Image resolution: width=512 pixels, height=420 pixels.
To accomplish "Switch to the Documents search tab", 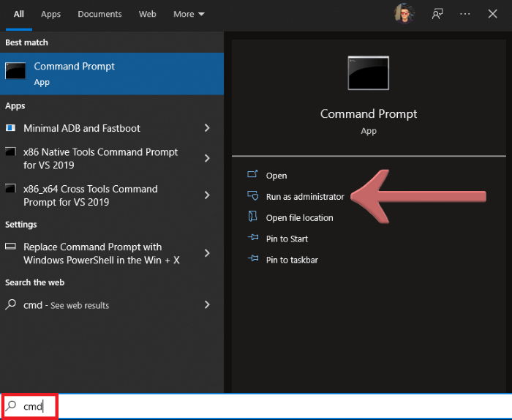I will 99,14.
